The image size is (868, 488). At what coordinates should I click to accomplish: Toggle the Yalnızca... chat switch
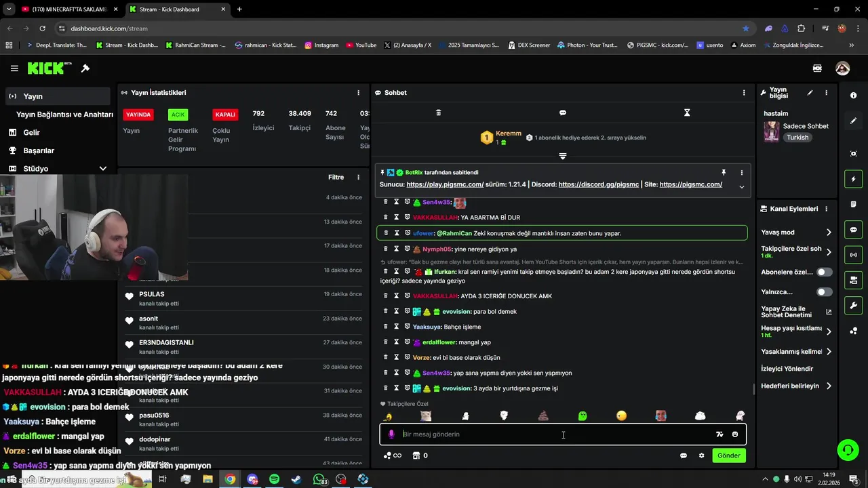pos(825,292)
